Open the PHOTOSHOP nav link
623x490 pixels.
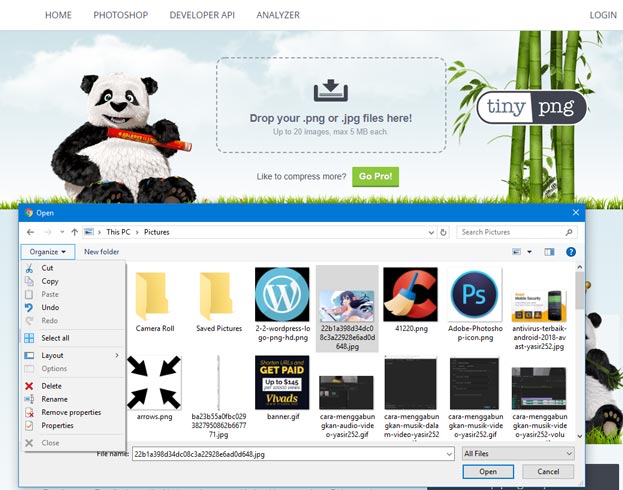121,15
